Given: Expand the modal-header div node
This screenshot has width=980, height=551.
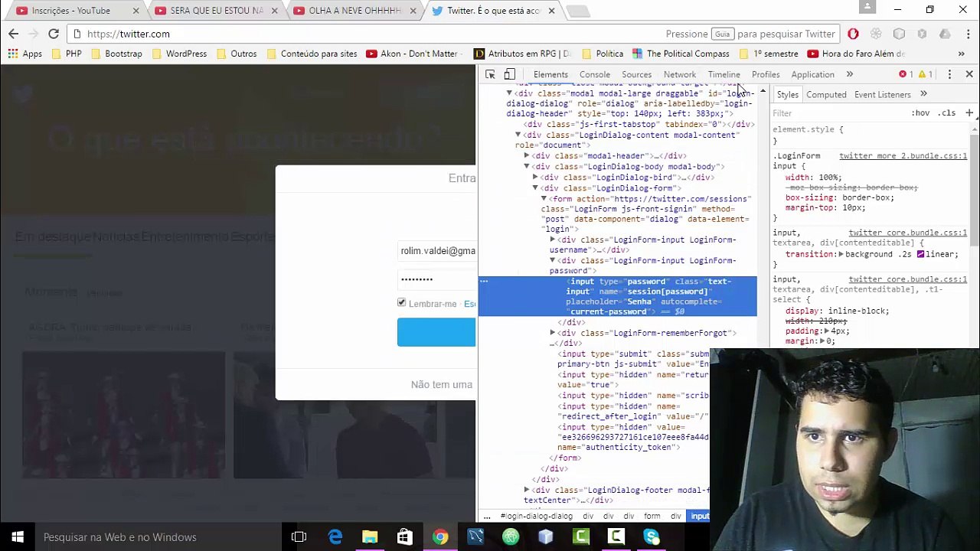Looking at the screenshot, I should tap(527, 155).
